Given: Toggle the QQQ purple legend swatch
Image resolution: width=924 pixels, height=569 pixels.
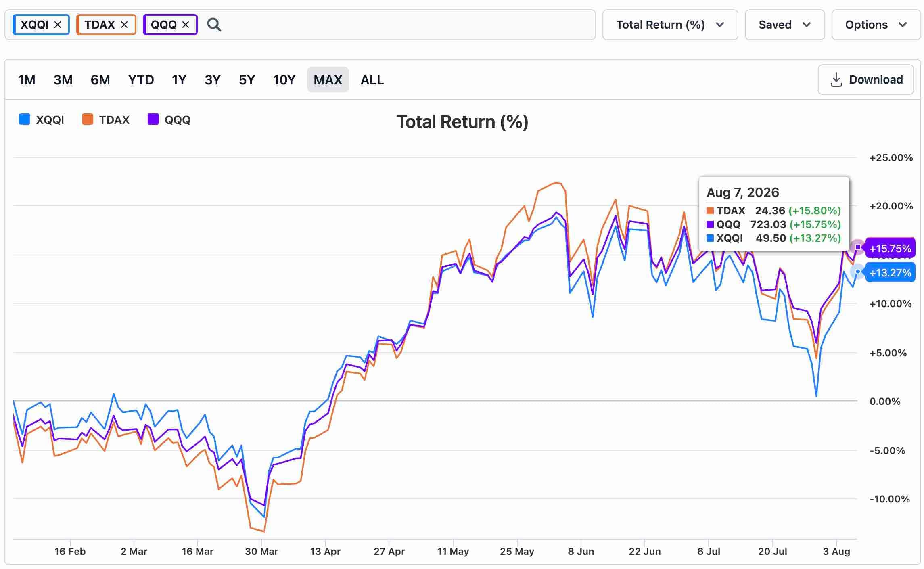Looking at the screenshot, I should (x=153, y=119).
